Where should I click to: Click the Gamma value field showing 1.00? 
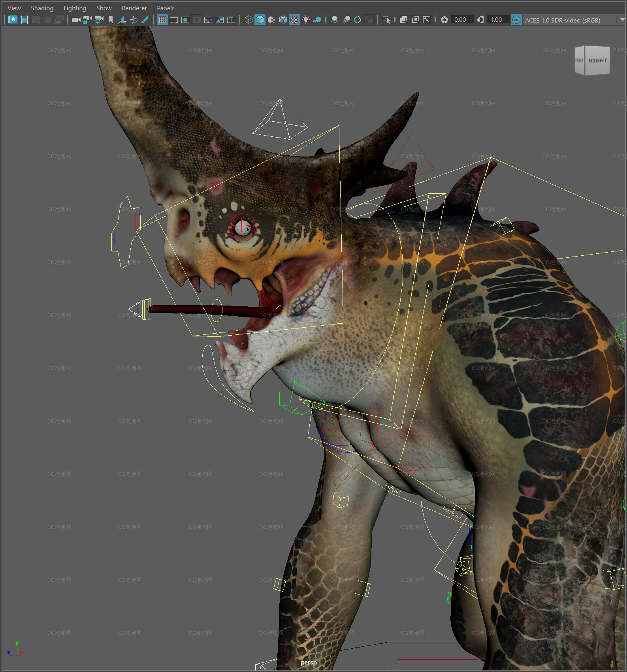click(497, 20)
